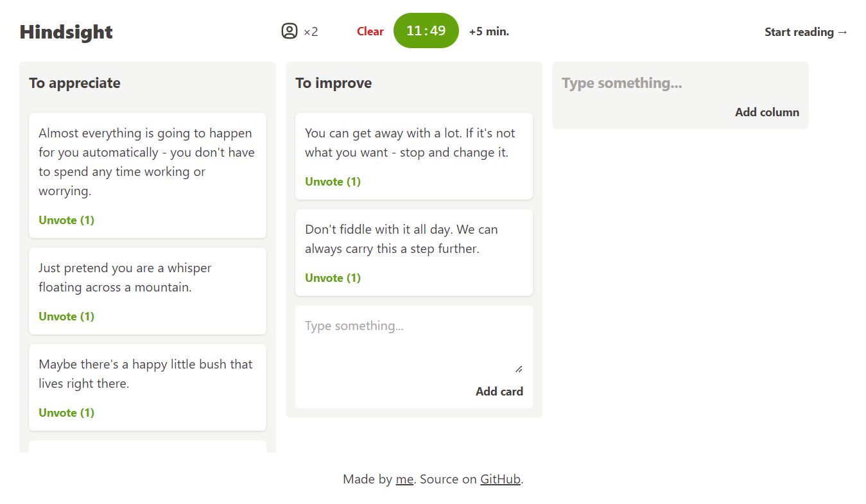Click the green 11:49 timer pill
866x504 pixels.
pyautogui.click(x=426, y=31)
